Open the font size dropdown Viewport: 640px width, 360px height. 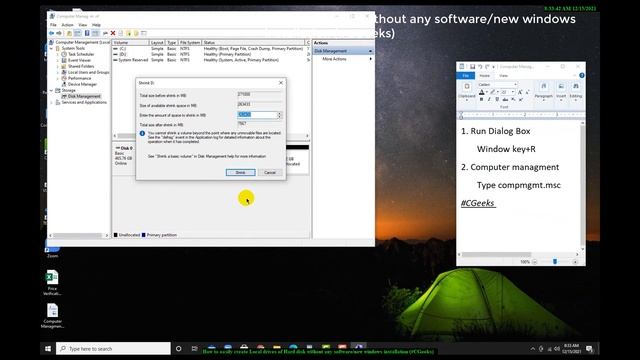[513, 92]
